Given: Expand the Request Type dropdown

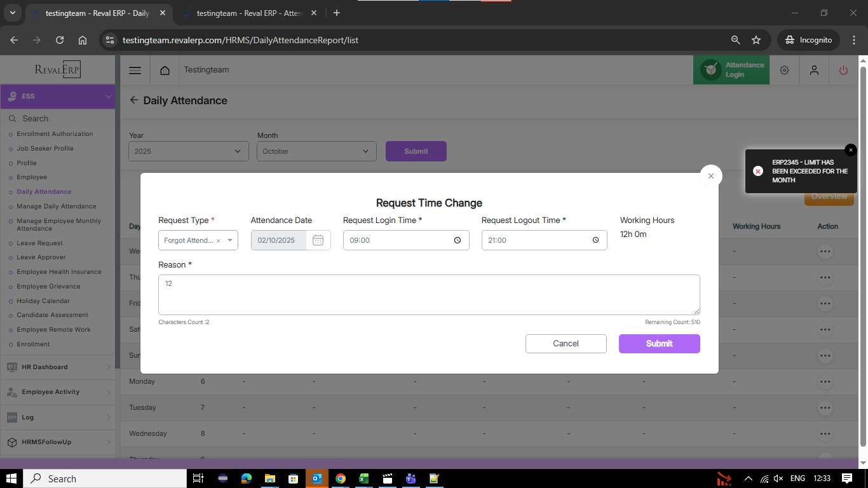Looking at the screenshot, I should [230, 241].
